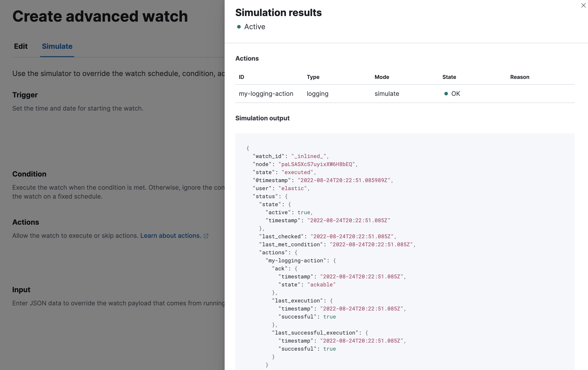The image size is (588, 370).
Task: Open the external link icon beside Learn about actions
Action: pyautogui.click(x=206, y=236)
